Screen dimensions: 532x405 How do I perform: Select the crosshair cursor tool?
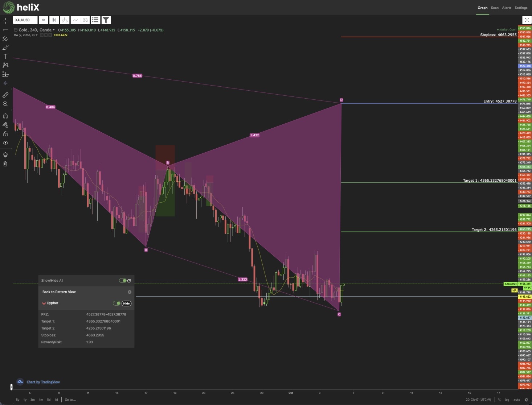[5, 21]
